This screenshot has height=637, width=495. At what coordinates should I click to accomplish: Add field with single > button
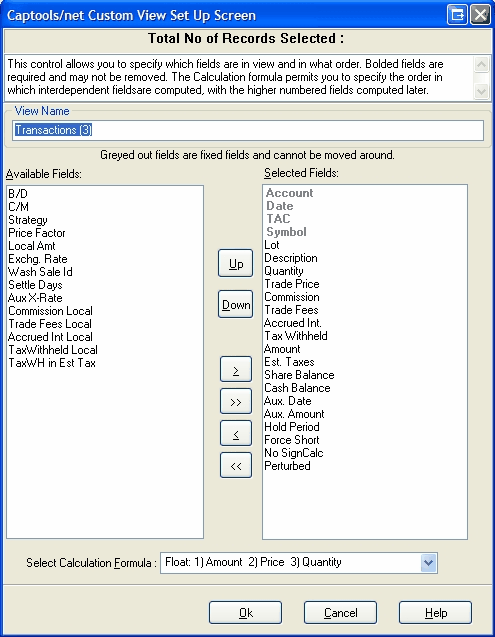pyautogui.click(x=236, y=369)
